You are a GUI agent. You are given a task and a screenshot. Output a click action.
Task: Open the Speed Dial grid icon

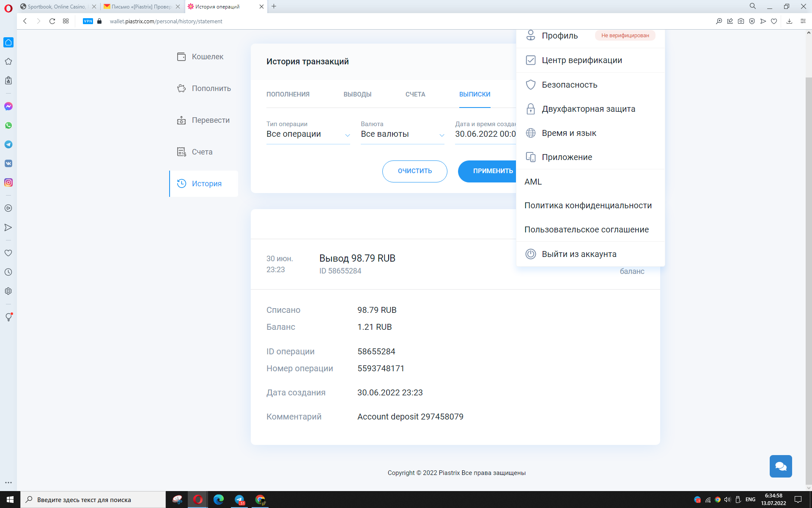[66, 21]
